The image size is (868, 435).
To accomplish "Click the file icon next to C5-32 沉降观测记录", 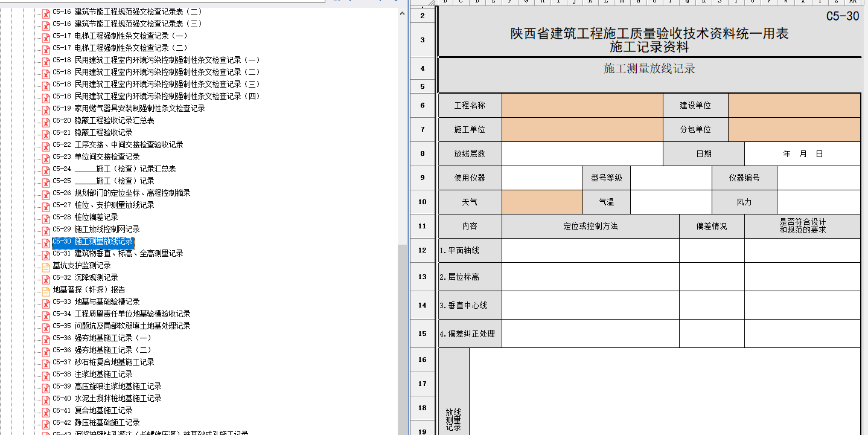I will (x=46, y=279).
